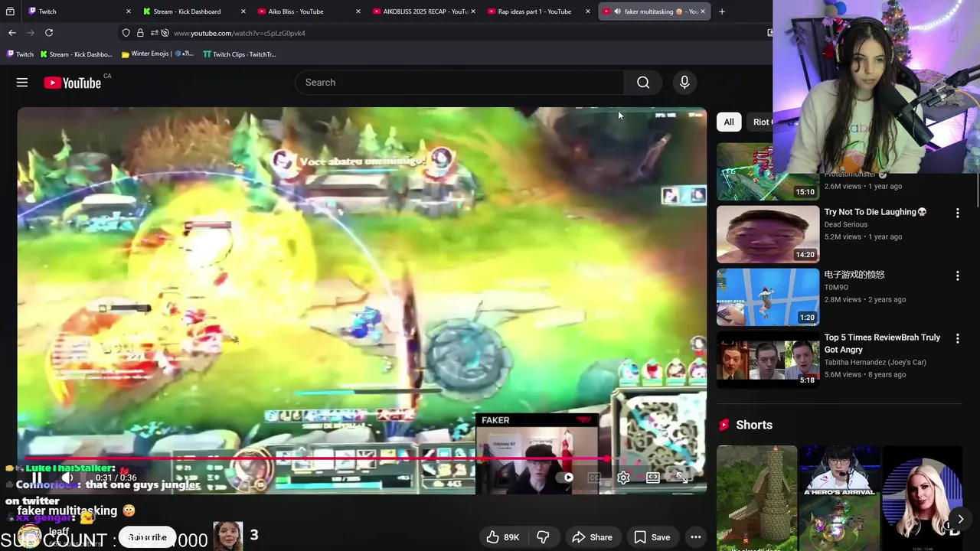Open Top 5 Times ReviewBrah Truly Got Angry title
Image resolution: width=980 pixels, height=551 pixels.
[882, 344]
